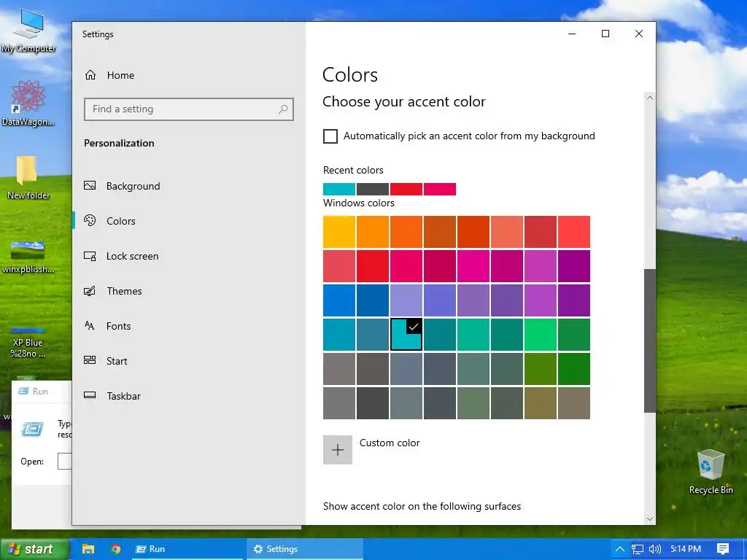Click the network tray icon
Viewport: 747px width, 560px height.
pos(638,549)
